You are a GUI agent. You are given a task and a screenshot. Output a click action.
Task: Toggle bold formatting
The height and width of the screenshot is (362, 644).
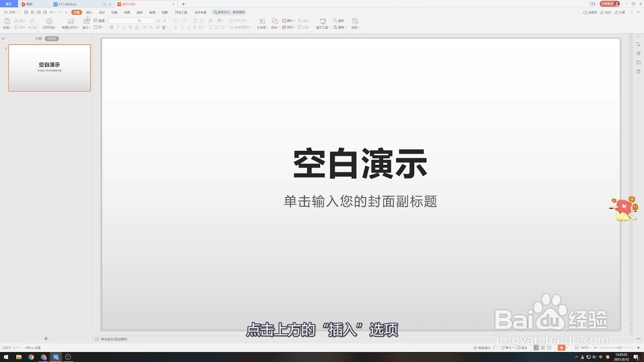click(111, 27)
